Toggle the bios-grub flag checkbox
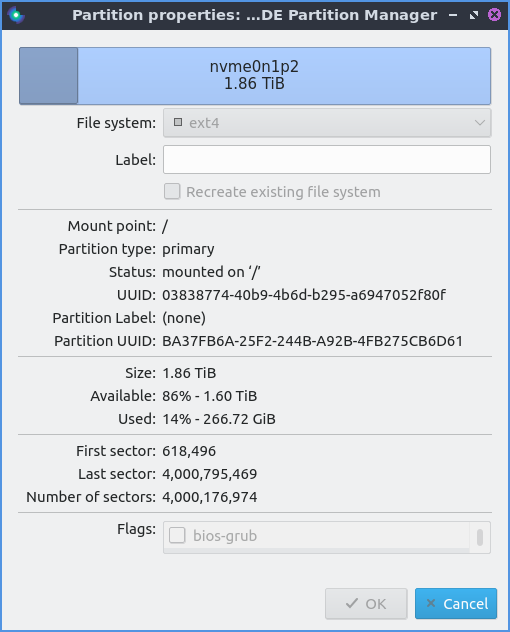This screenshot has width=510, height=632. point(177,536)
